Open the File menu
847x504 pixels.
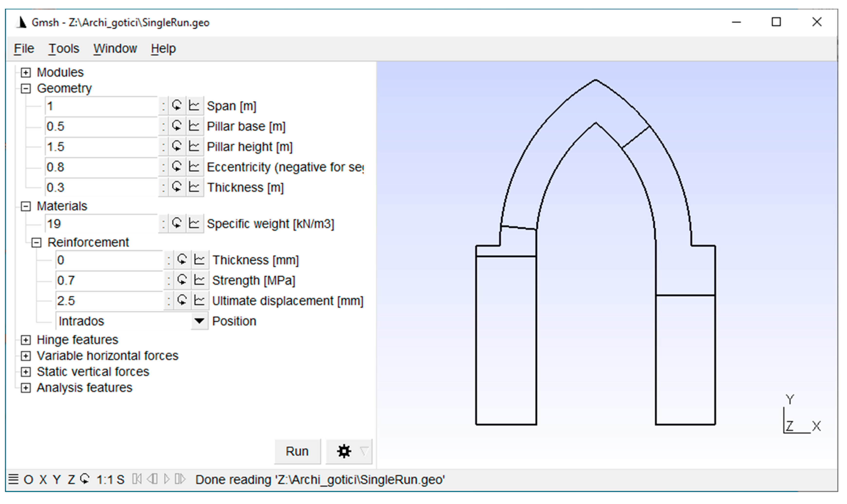pos(24,49)
